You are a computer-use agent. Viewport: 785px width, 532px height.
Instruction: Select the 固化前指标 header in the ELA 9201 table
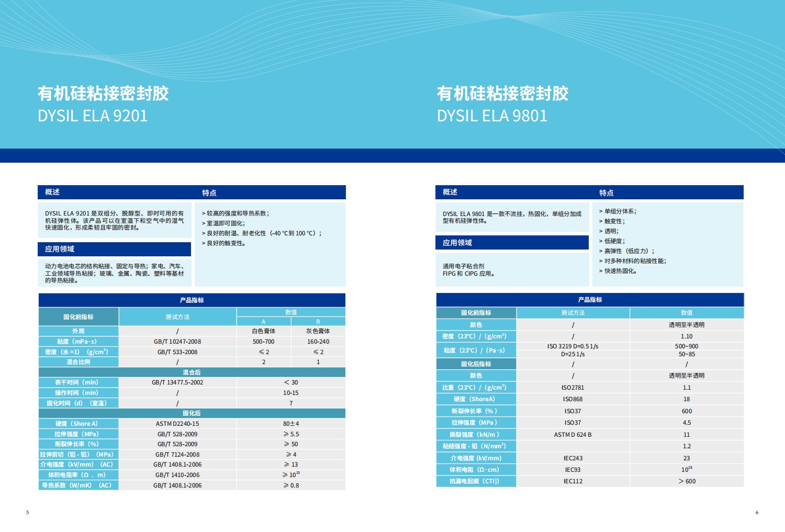78,317
